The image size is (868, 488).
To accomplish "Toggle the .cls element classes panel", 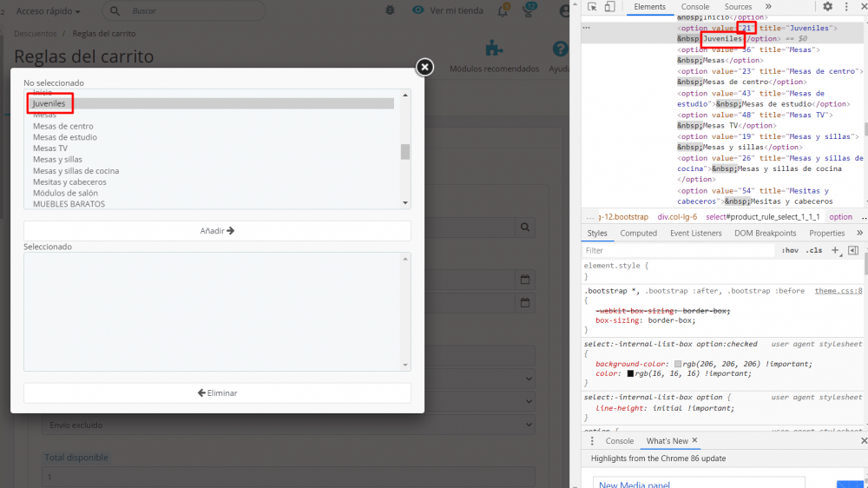I will coord(814,250).
